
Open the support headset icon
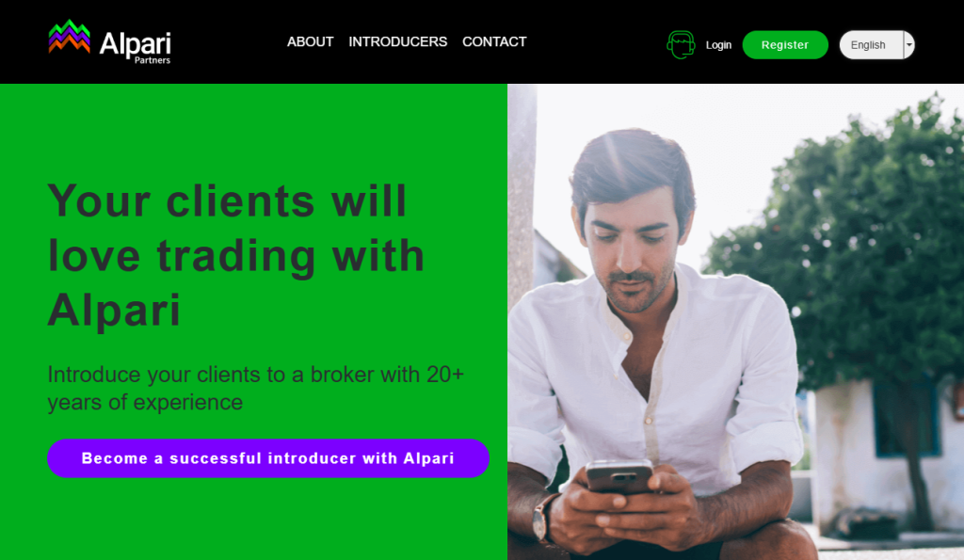click(x=681, y=45)
